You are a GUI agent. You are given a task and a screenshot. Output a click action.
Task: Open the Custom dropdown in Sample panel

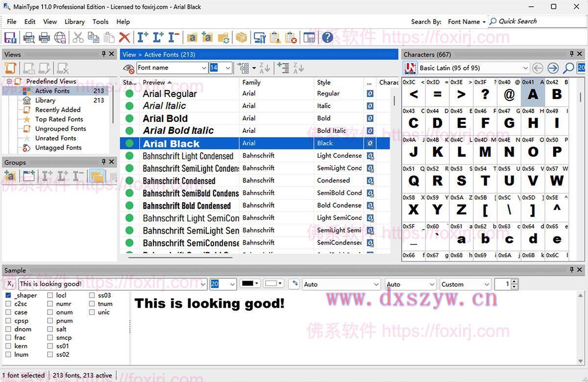(x=465, y=284)
